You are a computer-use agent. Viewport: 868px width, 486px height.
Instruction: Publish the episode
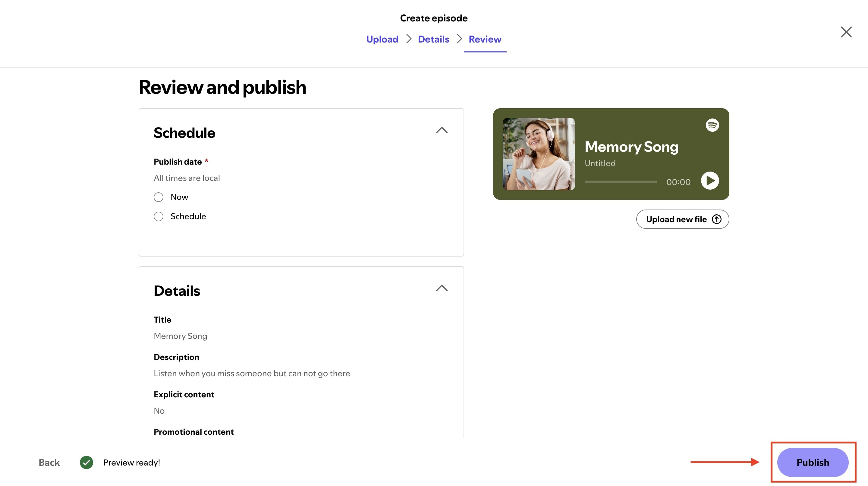coord(813,462)
